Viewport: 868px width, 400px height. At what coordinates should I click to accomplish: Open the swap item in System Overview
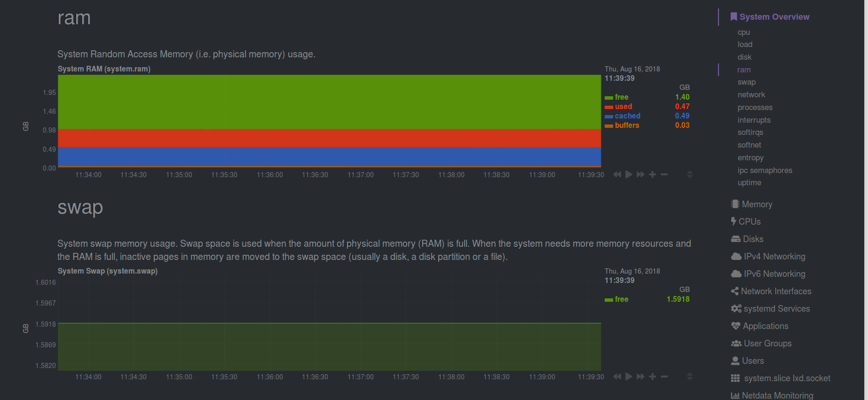747,82
